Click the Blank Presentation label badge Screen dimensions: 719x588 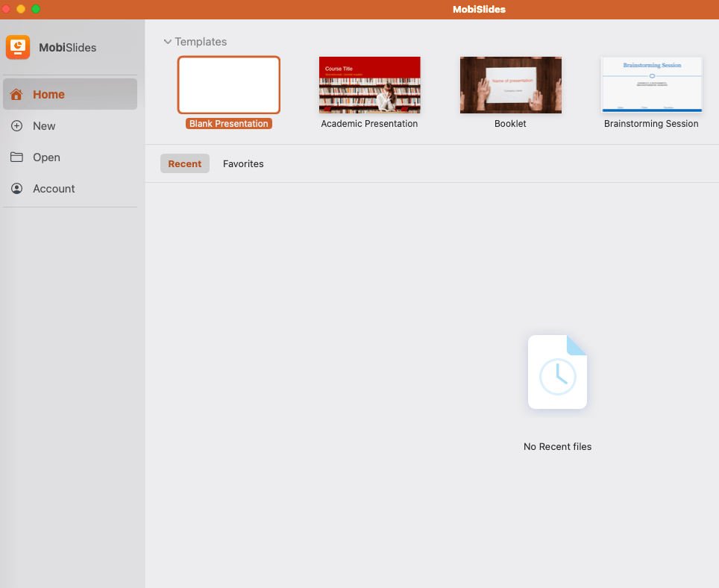click(x=228, y=123)
